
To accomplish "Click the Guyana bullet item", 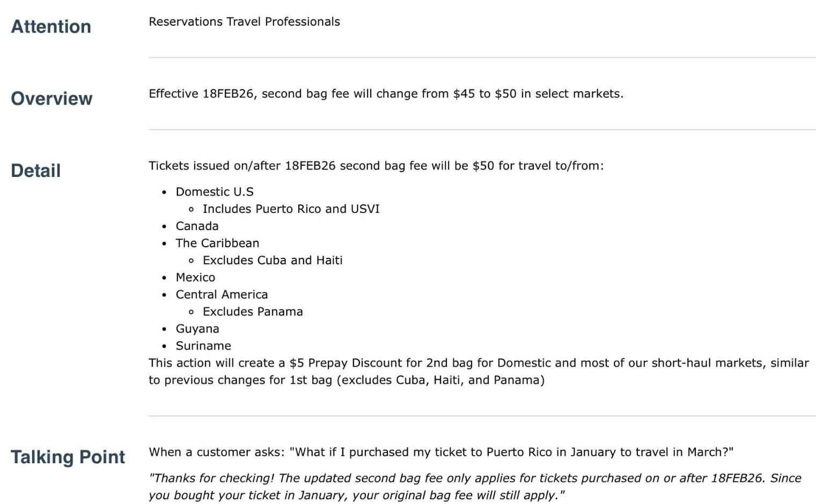I will 197,329.
